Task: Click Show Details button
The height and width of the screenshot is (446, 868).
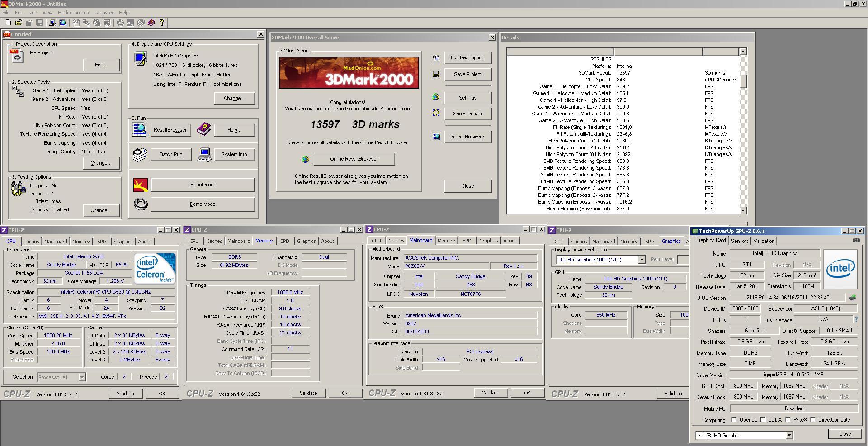Action: click(467, 114)
